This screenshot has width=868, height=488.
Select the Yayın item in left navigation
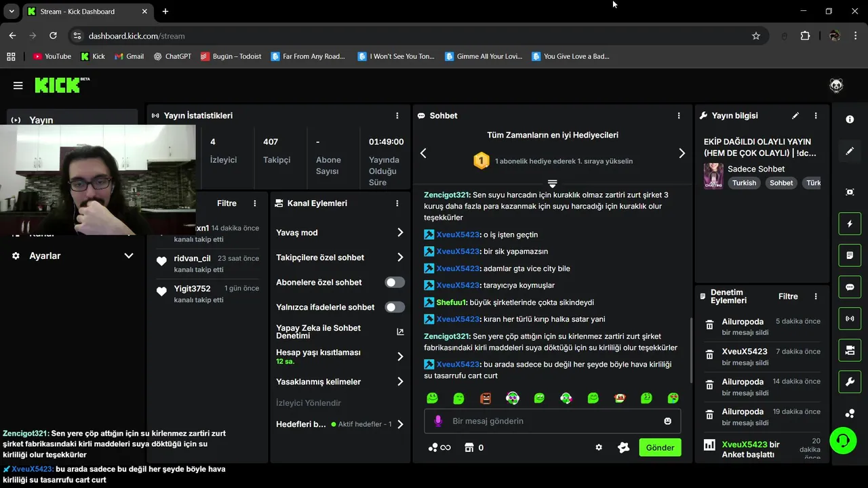click(x=73, y=120)
